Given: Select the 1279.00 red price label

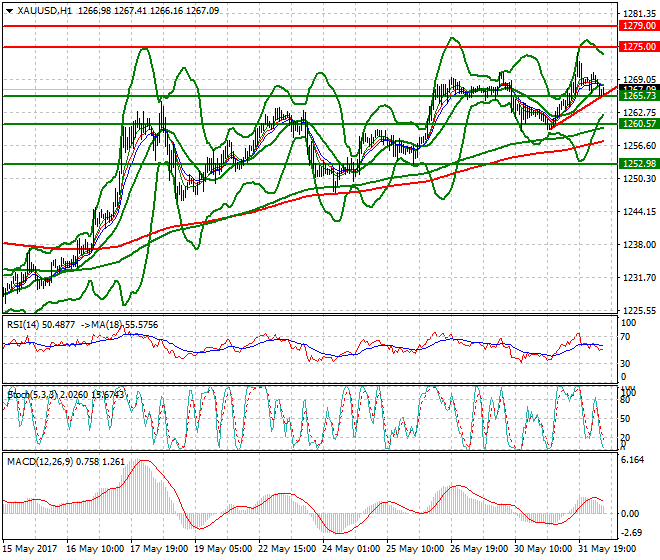Looking at the screenshot, I should [x=639, y=26].
